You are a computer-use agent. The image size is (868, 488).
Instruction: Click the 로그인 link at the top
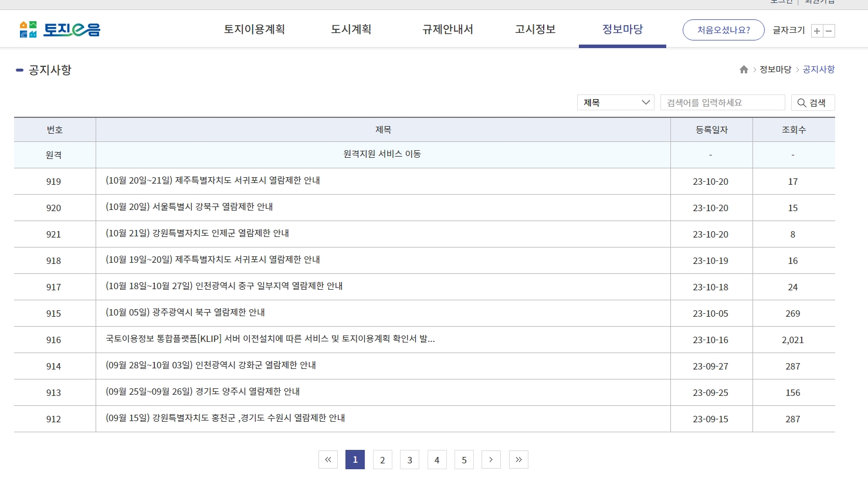pyautogui.click(x=781, y=2)
